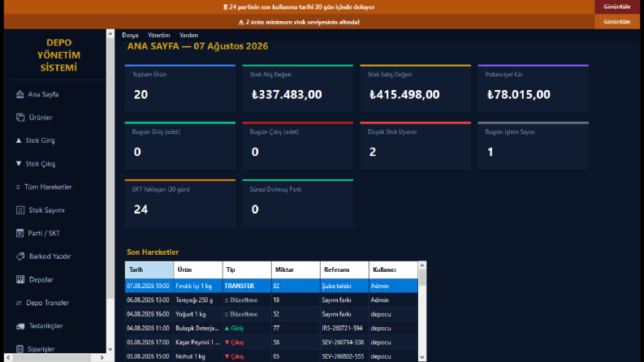
Task: Navigate to Stok Çıkış
Action: [41, 164]
